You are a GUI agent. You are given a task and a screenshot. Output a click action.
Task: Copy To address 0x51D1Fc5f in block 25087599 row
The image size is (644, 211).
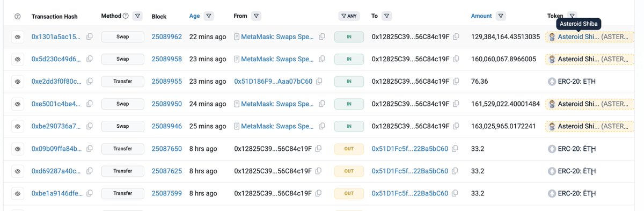(455, 193)
